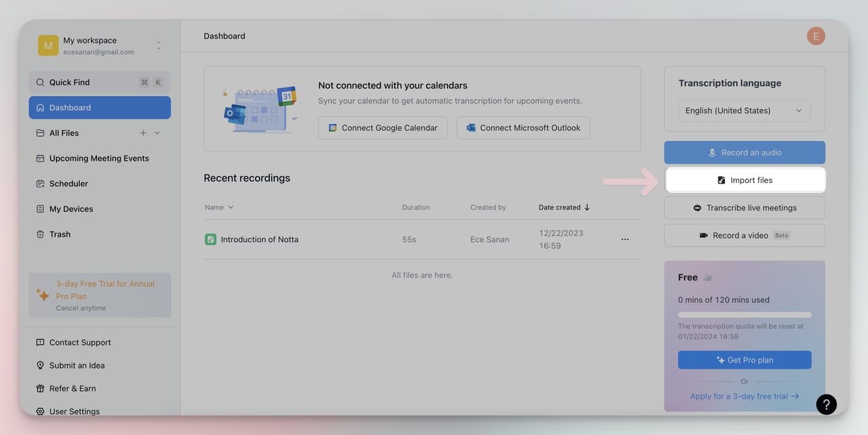868x435 pixels.
Task: Click the Import files button
Action: tap(744, 180)
